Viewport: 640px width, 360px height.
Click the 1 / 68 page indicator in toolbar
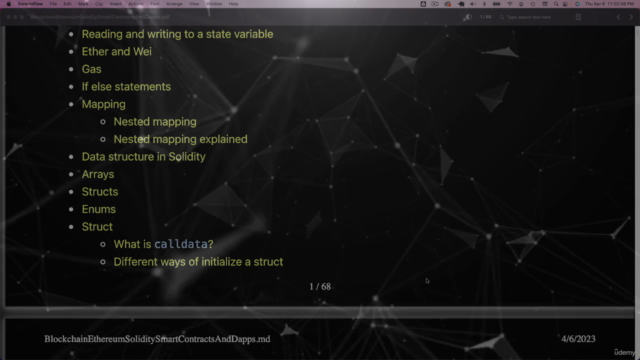(x=485, y=17)
